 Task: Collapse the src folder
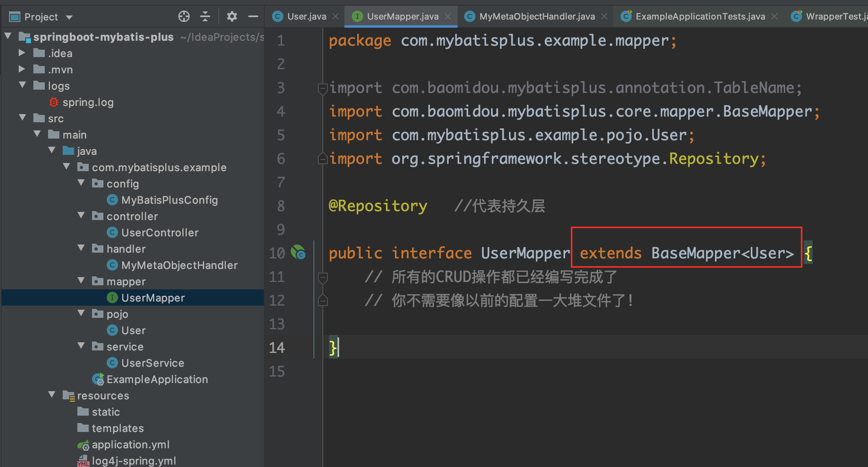(x=22, y=118)
